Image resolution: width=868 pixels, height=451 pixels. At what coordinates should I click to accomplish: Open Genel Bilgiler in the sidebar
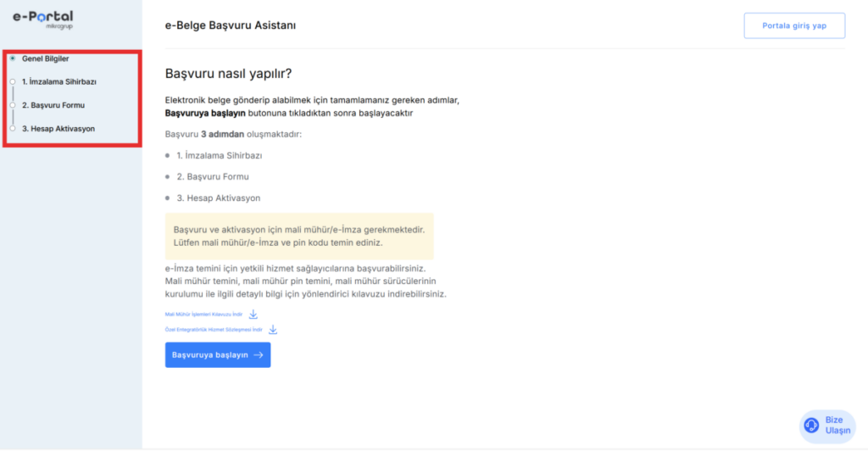[x=46, y=58]
